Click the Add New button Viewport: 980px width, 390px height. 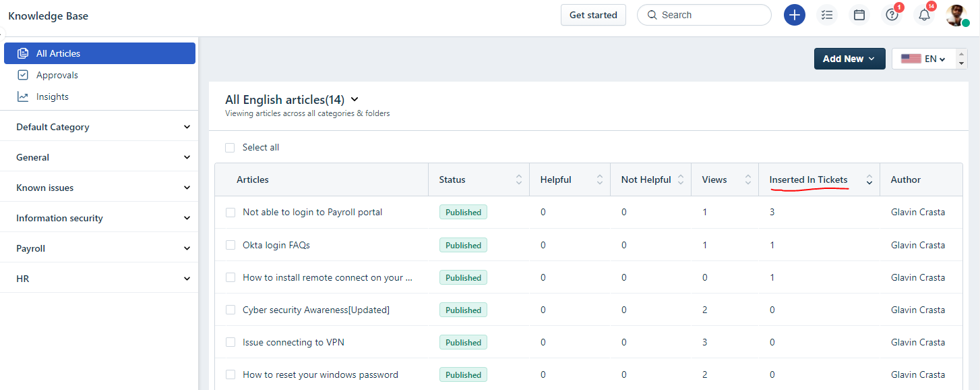[849, 59]
